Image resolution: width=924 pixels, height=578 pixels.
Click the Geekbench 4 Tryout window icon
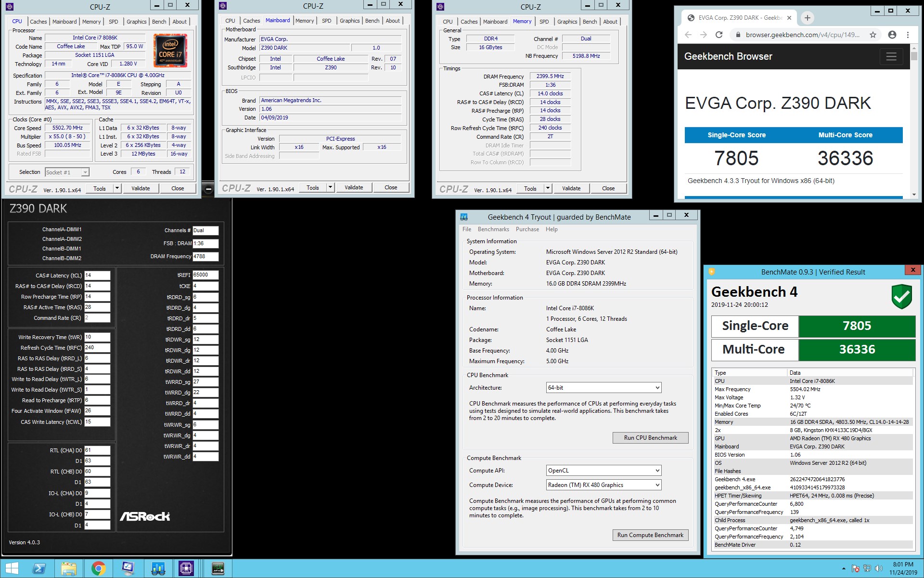point(464,217)
